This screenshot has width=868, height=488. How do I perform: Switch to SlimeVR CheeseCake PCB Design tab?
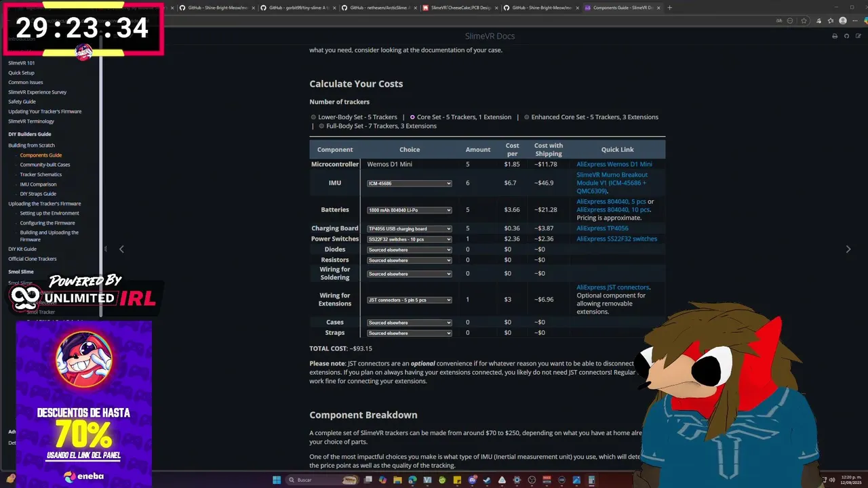(x=460, y=7)
